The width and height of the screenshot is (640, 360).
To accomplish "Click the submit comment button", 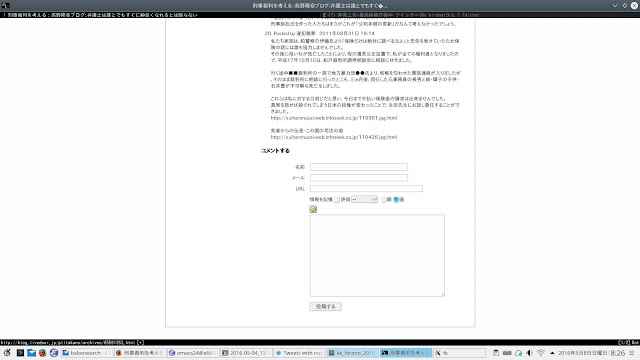I will pyautogui.click(x=325, y=307).
